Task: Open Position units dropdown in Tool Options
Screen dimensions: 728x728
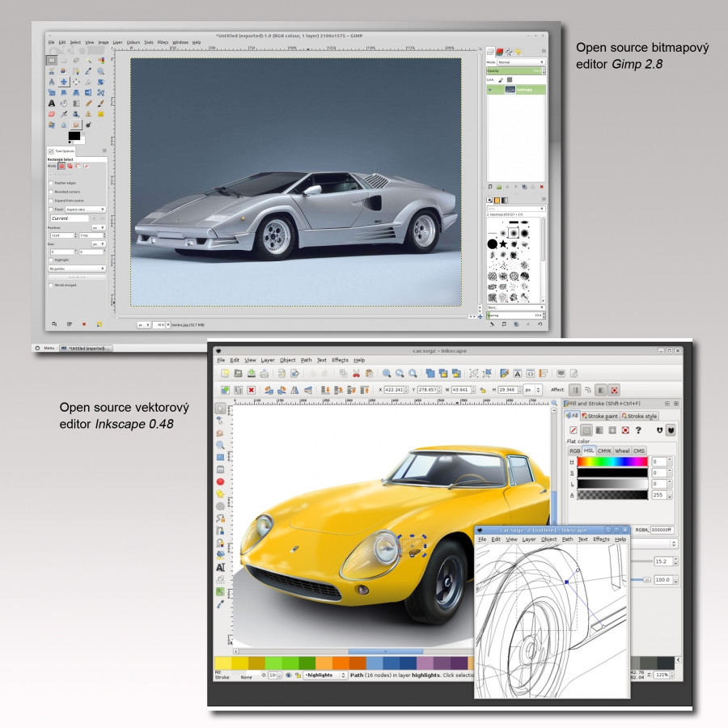Action: pyautogui.click(x=99, y=227)
